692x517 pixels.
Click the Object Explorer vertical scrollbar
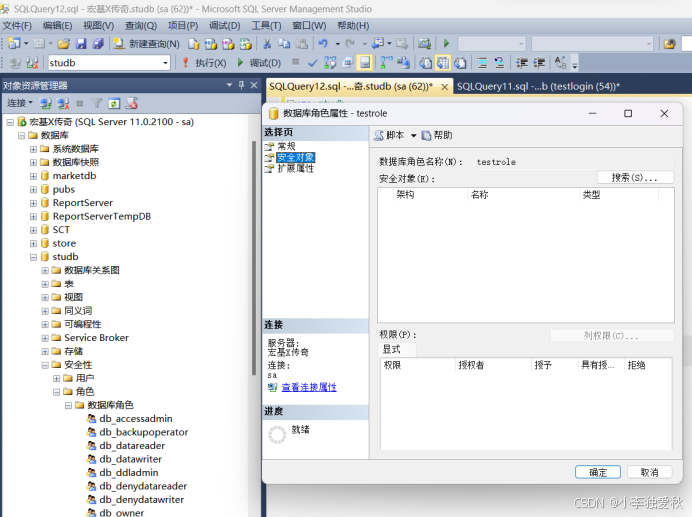tap(254, 258)
